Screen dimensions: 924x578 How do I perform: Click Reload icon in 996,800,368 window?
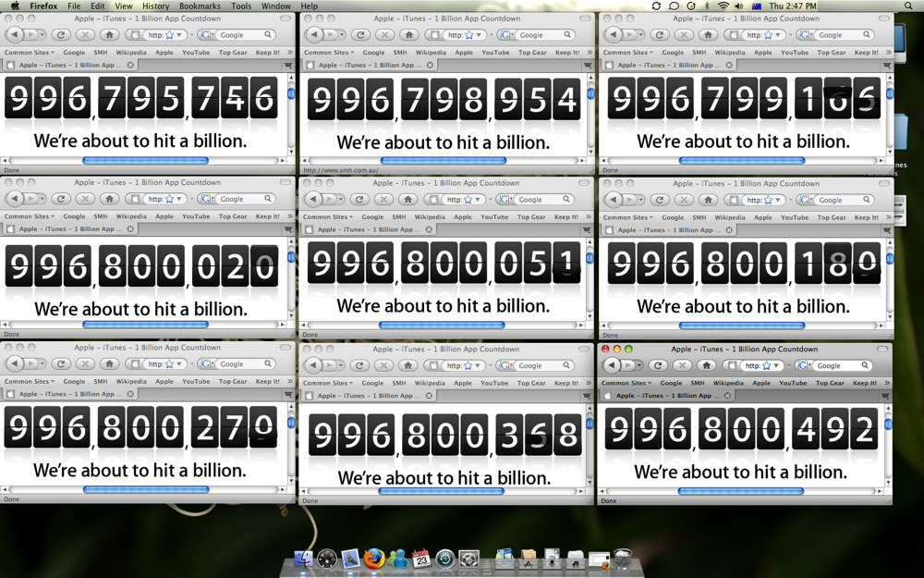pos(359,365)
